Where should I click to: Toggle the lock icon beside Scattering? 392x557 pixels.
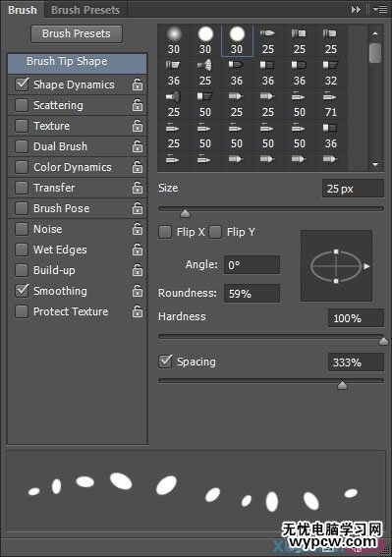tap(138, 105)
